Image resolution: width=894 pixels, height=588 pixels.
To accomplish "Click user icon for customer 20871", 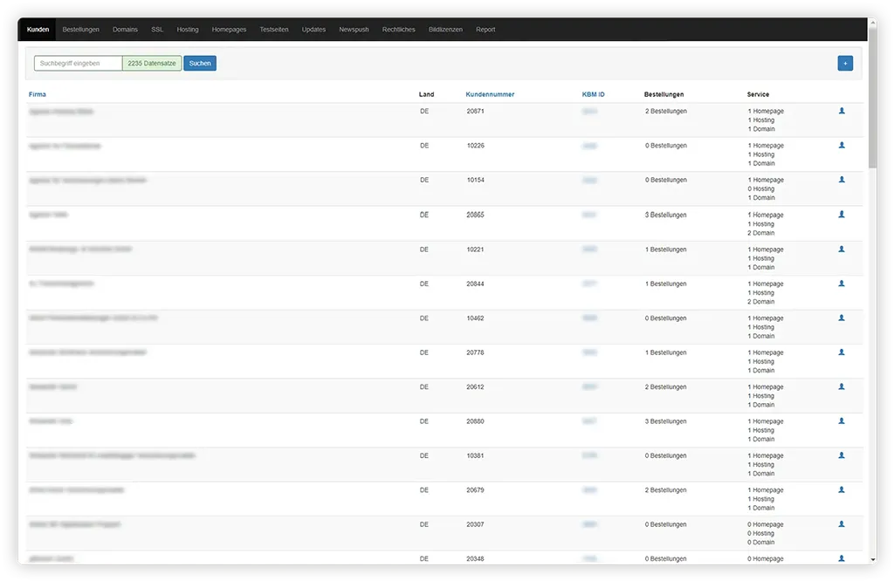I will tap(842, 111).
